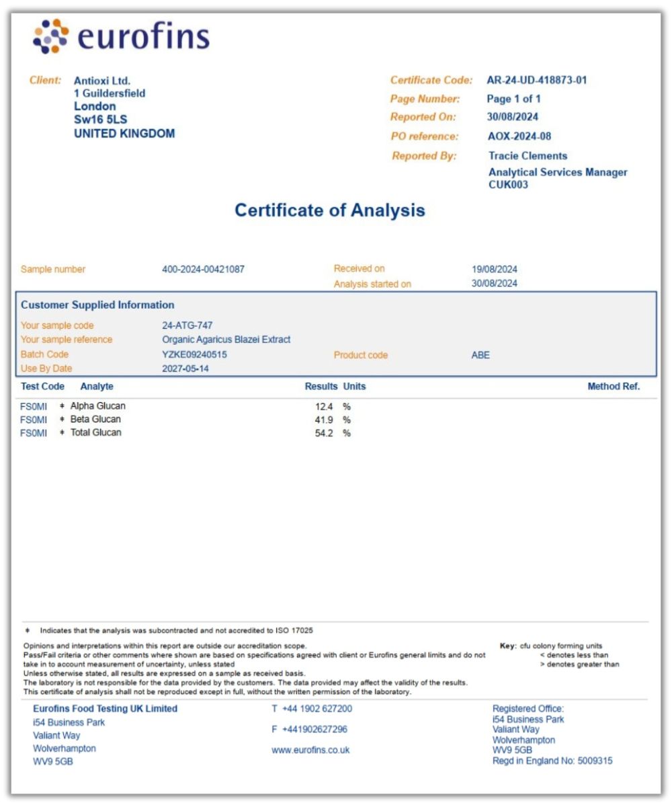Select test code 'FS0MI' in Alpha Glucan row
This screenshot has width=672, height=807.
34,407
